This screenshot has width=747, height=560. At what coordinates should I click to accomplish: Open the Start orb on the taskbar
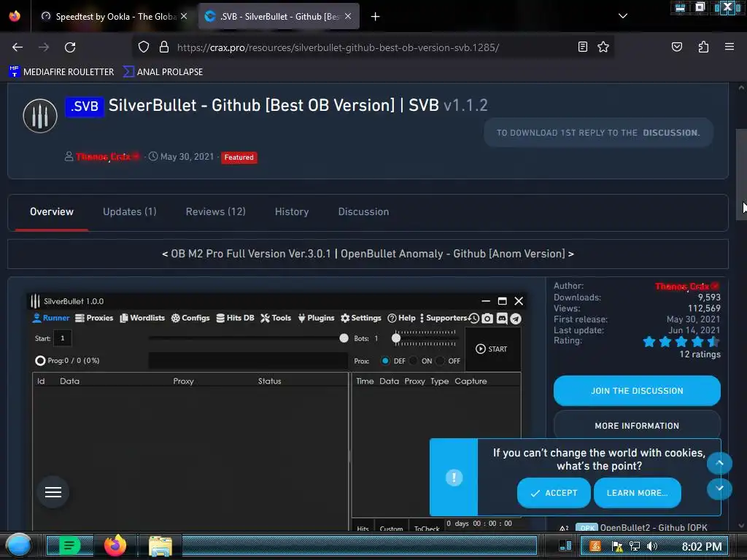coord(18,545)
